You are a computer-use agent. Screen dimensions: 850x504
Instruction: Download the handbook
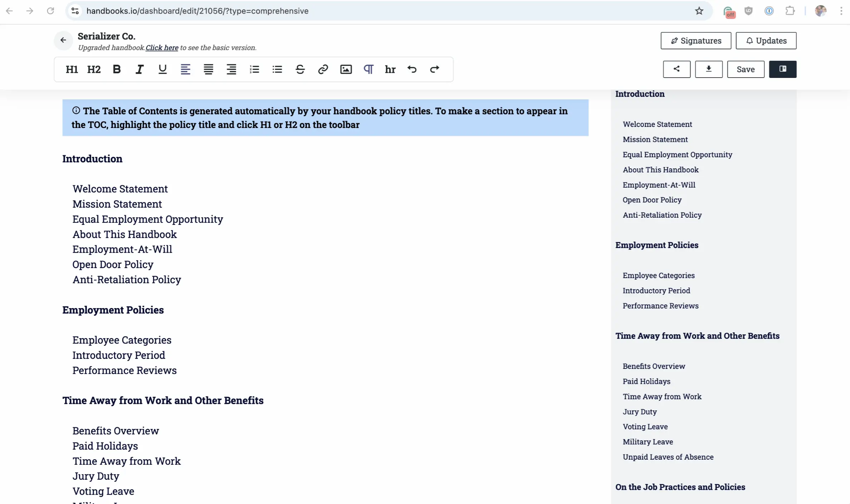[x=708, y=69]
